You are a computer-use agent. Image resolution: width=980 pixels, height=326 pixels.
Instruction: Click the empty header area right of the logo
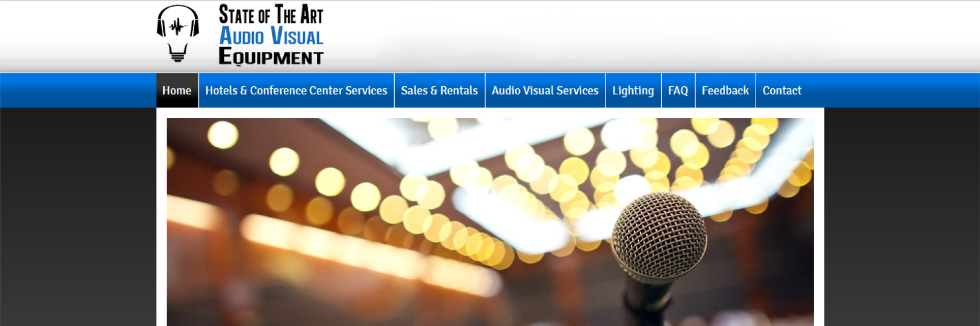[651, 36]
